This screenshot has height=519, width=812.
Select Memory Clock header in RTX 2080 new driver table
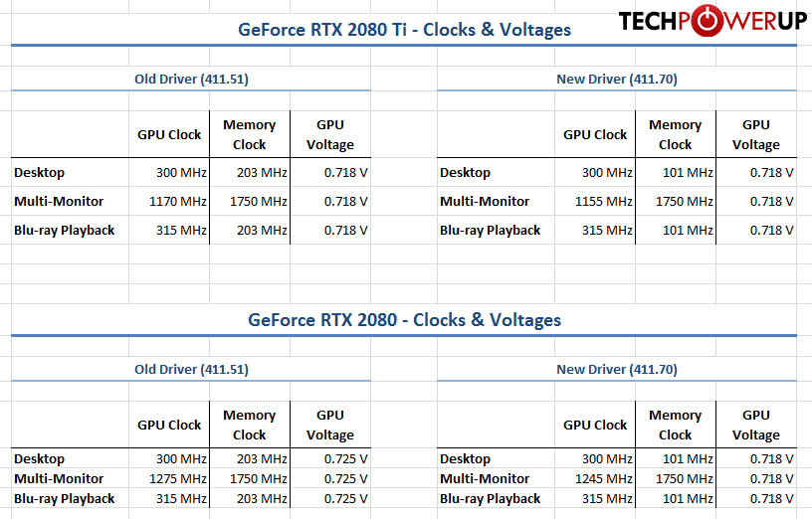[676, 425]
